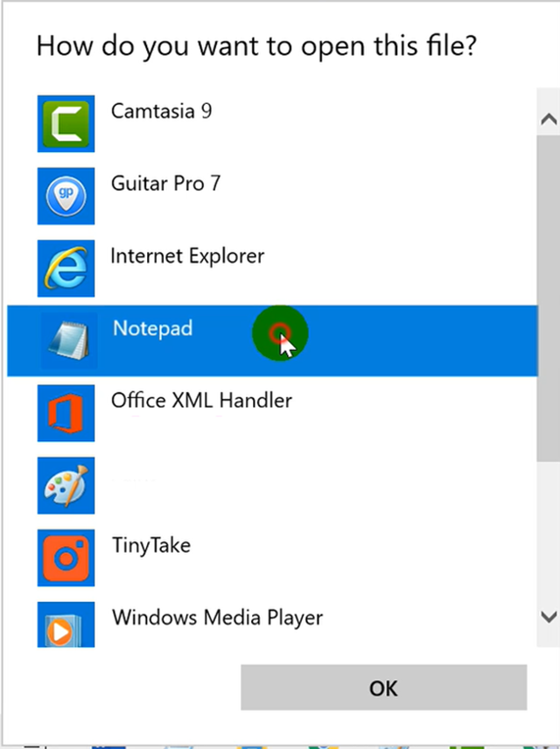Choose the Paint palette icon
The image size is (560, 749).
tap(66, 486)
